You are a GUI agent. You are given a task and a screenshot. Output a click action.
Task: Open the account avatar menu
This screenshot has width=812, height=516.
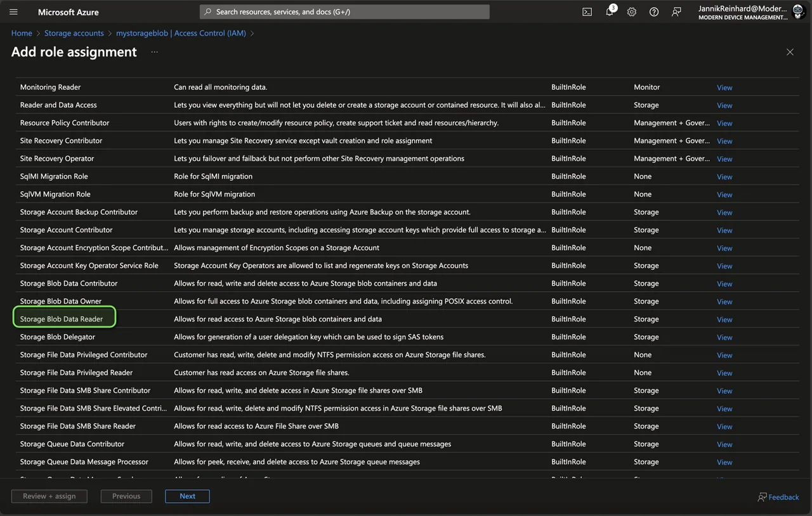[798, 11]
